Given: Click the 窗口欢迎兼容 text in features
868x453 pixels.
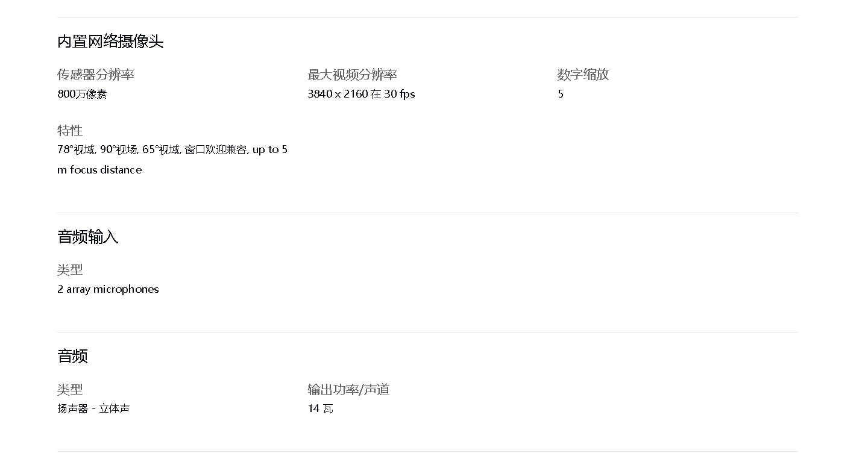Looking at the screenshot, I should tap(216, 149).
